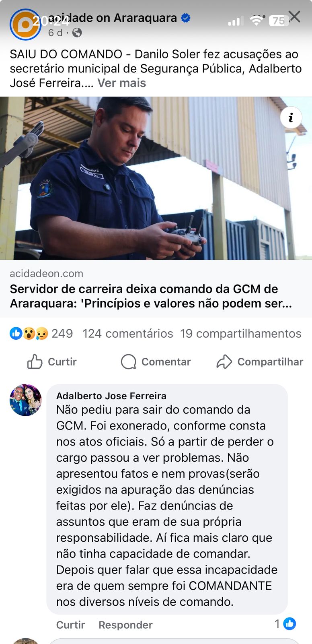Open acidade on Araraquara page avatar
312x644 pixels.
point(25,24)
